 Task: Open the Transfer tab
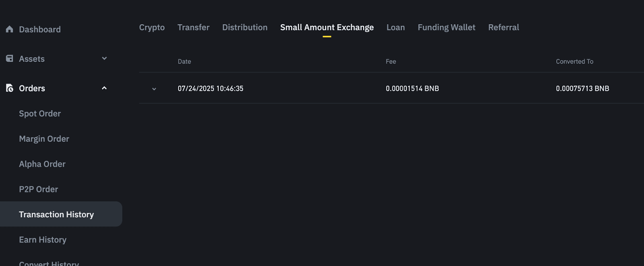point(193,27)
